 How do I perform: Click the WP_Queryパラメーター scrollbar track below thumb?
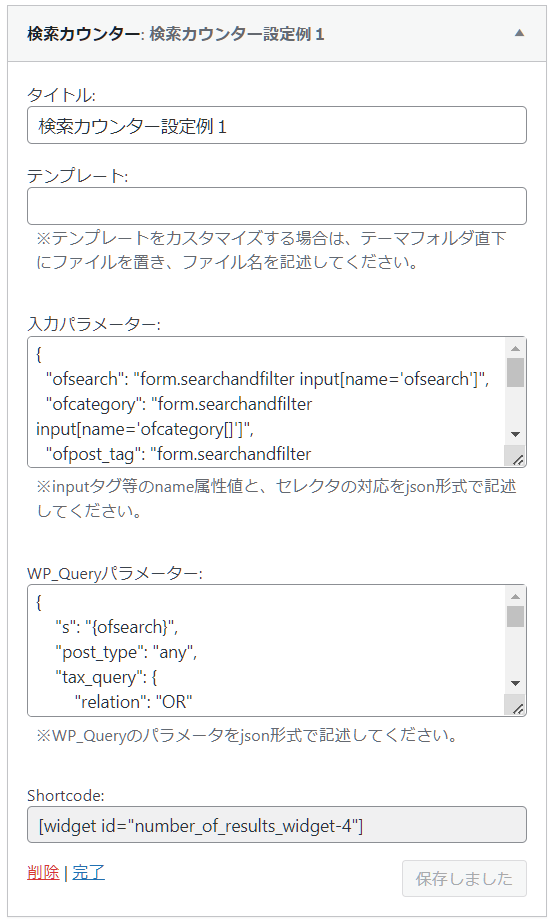[516, 652]
